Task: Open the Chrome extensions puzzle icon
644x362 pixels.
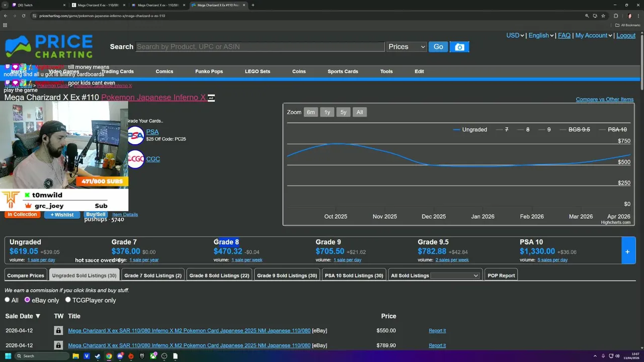Action: point(616,16)
